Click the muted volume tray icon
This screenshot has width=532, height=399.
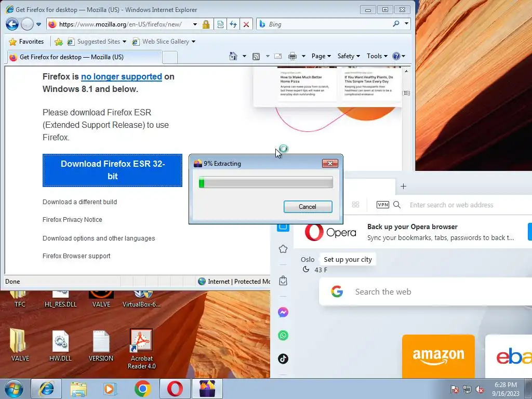coord(480,389)
